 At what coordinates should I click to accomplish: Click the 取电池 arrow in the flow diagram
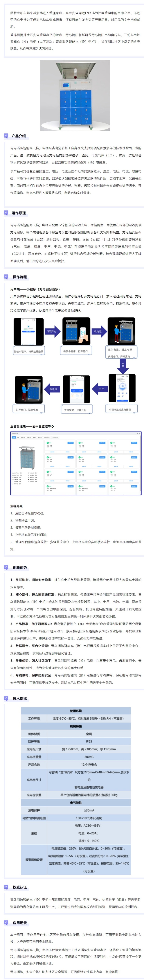click(53, 389)
